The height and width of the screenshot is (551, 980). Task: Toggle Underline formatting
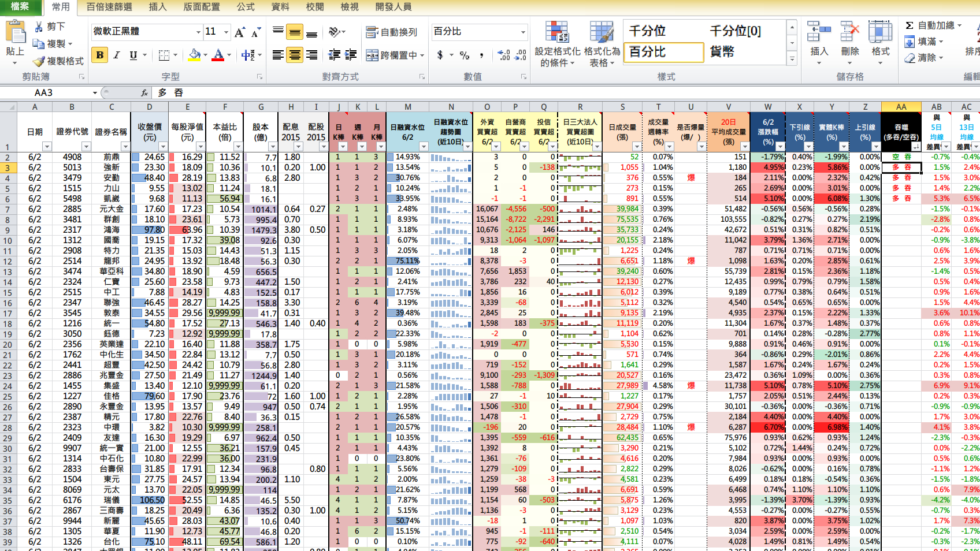click(133, 55)
